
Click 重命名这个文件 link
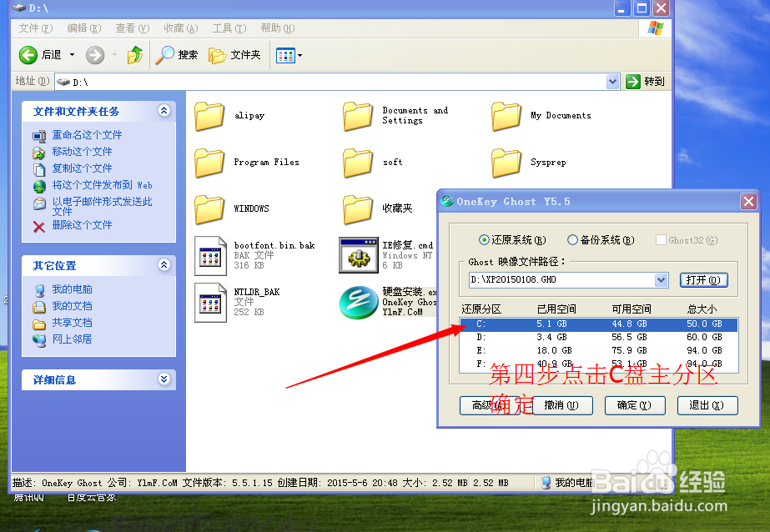pyautogui.click(x=87, y=134)
